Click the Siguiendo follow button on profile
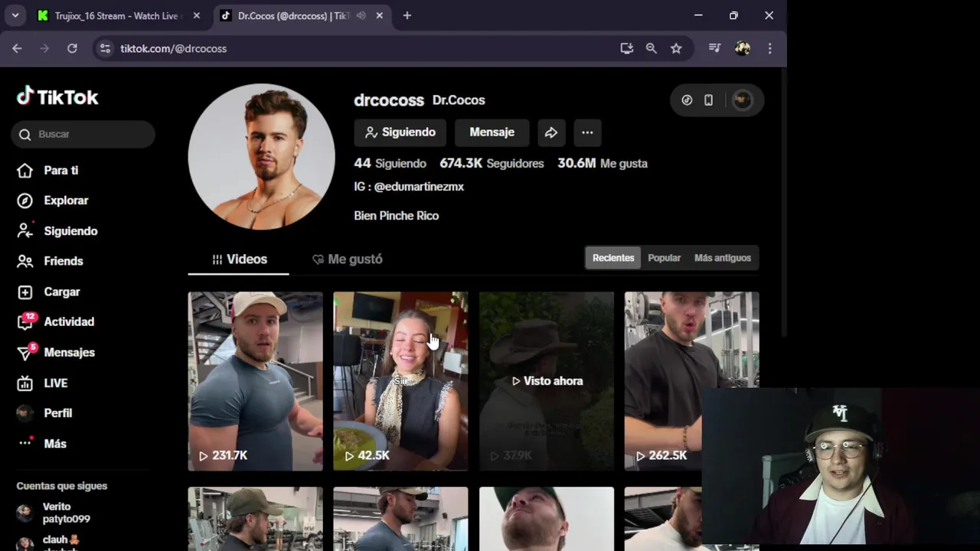Image resolution: width=980 pixels, height=551 pixels. point(400,132)
